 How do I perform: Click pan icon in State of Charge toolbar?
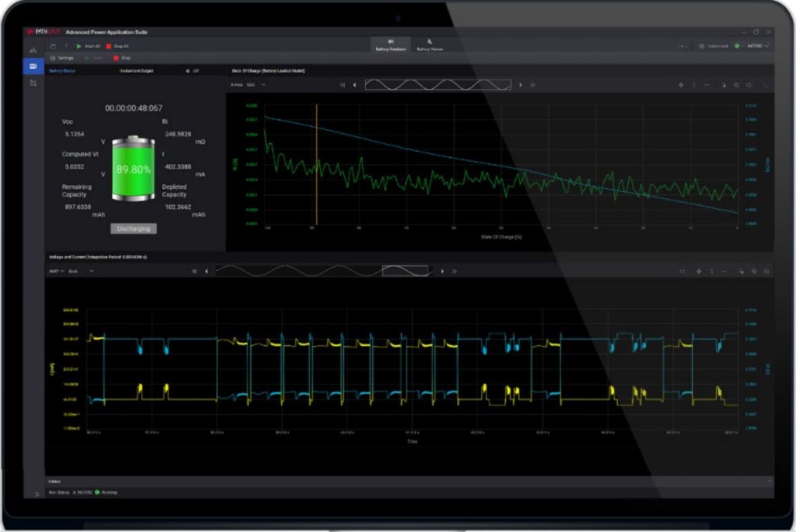pos(681,85)
